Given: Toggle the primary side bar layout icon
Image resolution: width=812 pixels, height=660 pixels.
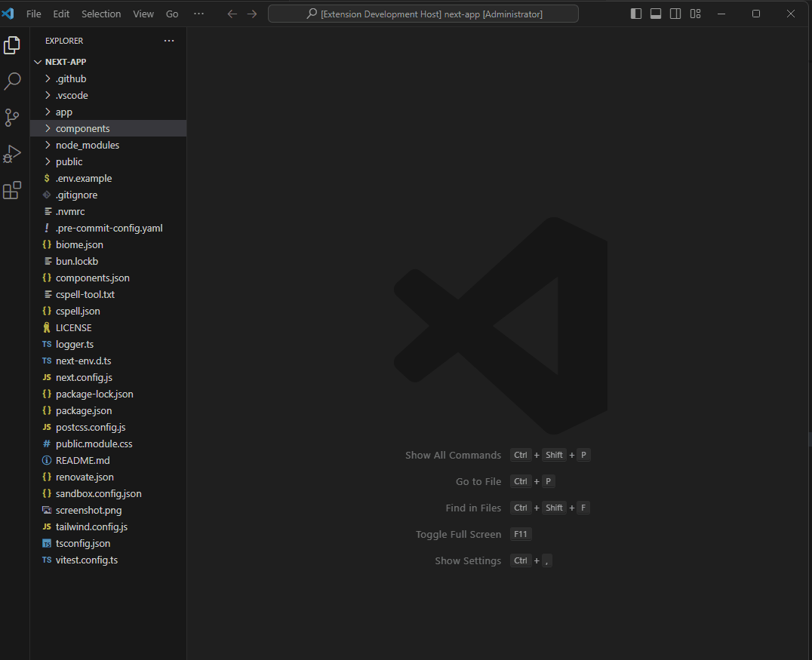Looking at the screenshot, I should pyautogui.click(x=636, y=14).
